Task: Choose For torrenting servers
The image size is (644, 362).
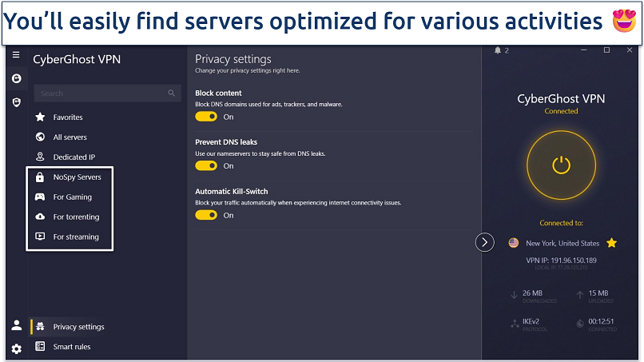Action: pos(76,217)
